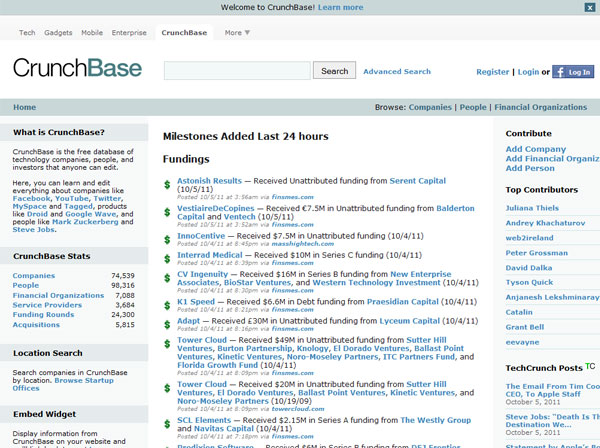The height and width of the screenshot is (448, 600).
Task: Open the towercloud.com source link
Action: coord(298,409)
